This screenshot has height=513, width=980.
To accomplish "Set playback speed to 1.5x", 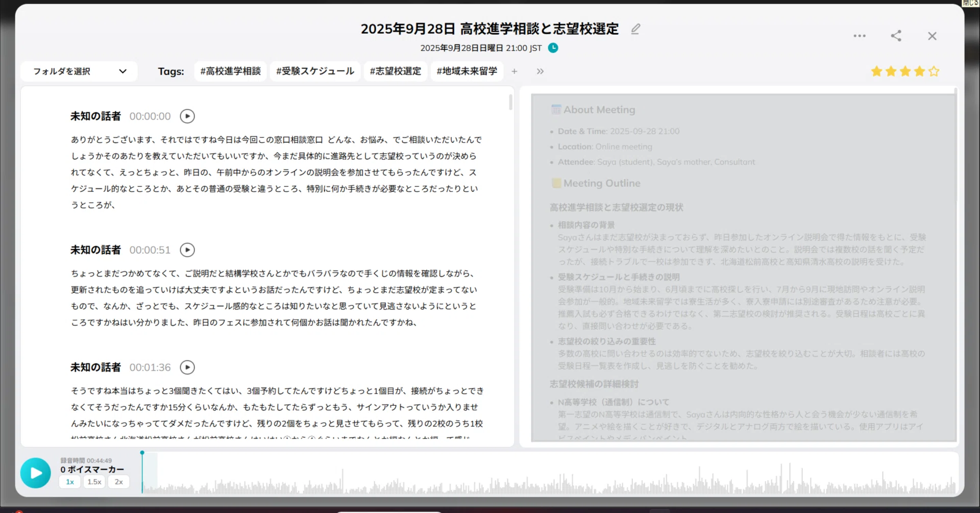I will 94,482.
